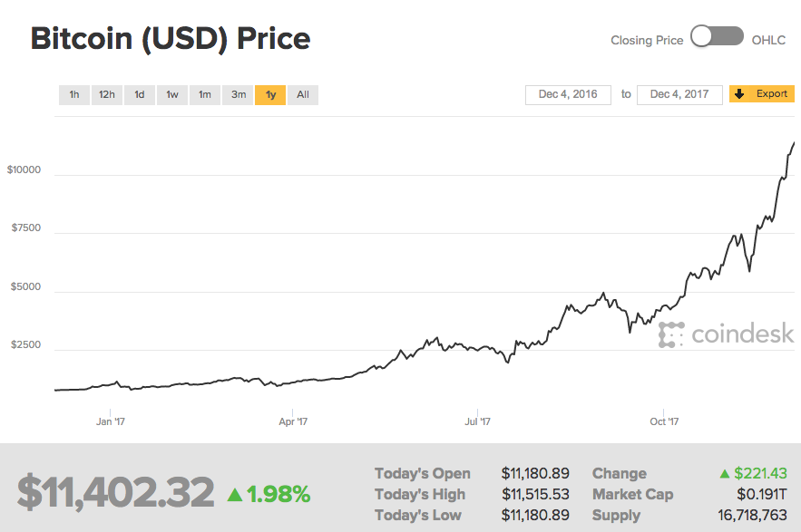Select the 1m time range
The width and height of the screenshot is (801, 532).
204,94
